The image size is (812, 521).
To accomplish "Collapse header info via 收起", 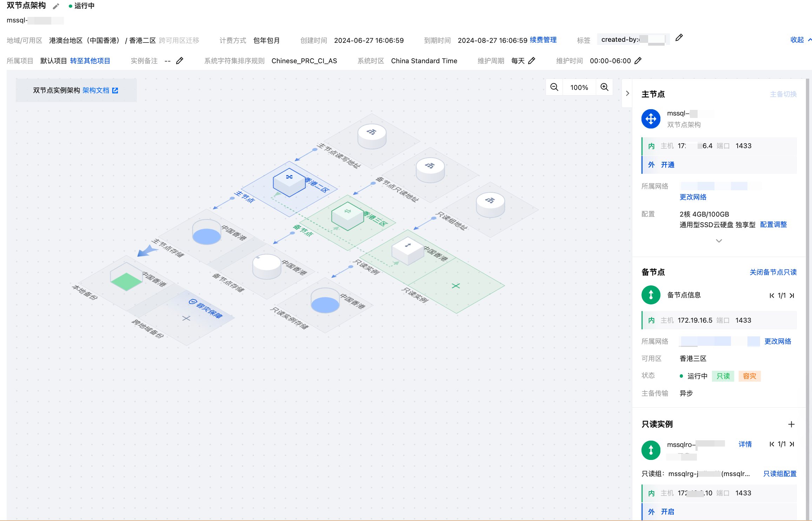I will tap(797, 40).
